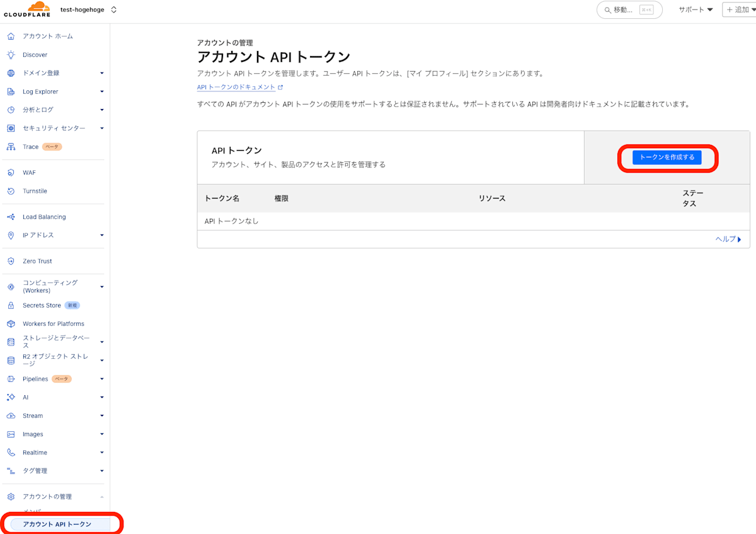Image resolution: width=756 pixels, height=534 pixels.
Task: Click the 移動... search field
Action: pyautogui.click(x=629, y=9)
